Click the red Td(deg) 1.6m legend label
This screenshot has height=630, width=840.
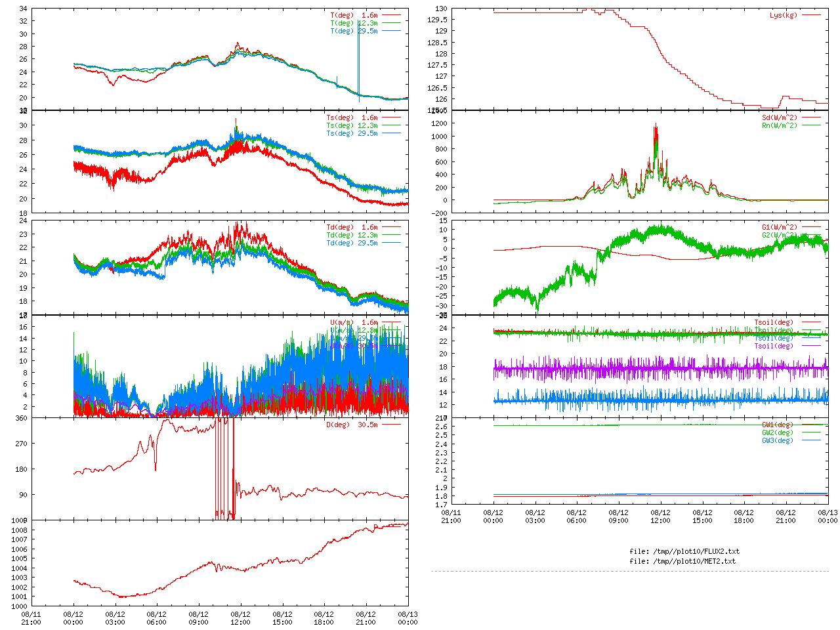(352, 227)
